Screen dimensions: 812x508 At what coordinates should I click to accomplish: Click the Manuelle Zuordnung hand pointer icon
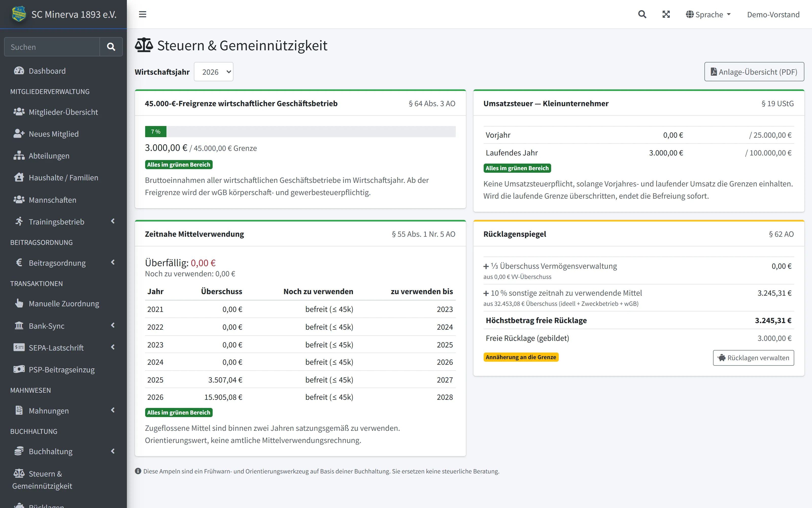[x=19, y=303]
